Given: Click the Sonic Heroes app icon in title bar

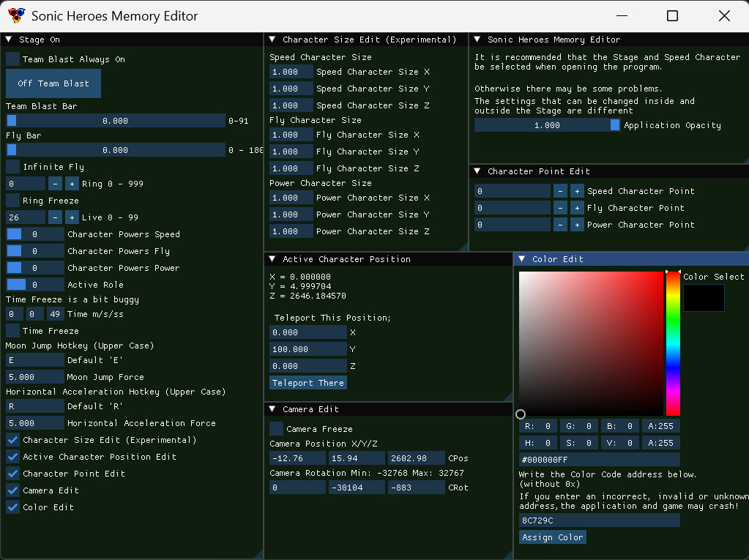Looking at the screenshot, I should point(16,15).
